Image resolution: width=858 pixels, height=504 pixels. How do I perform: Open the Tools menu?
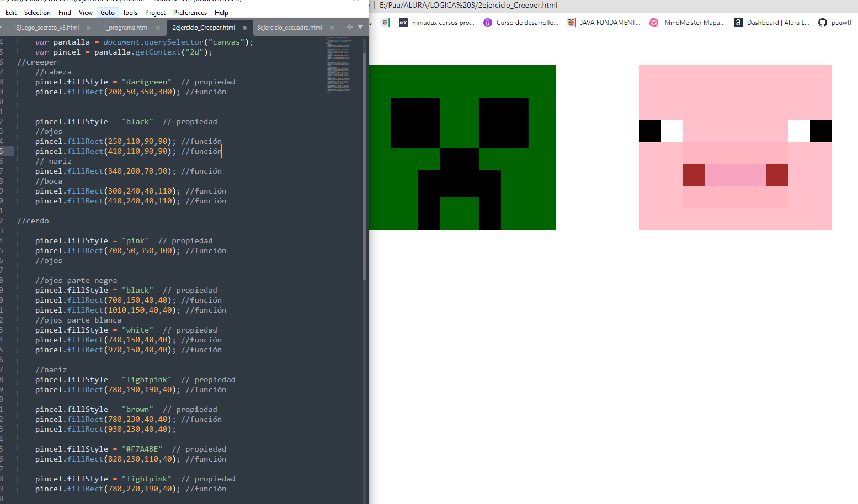[130, 12]
